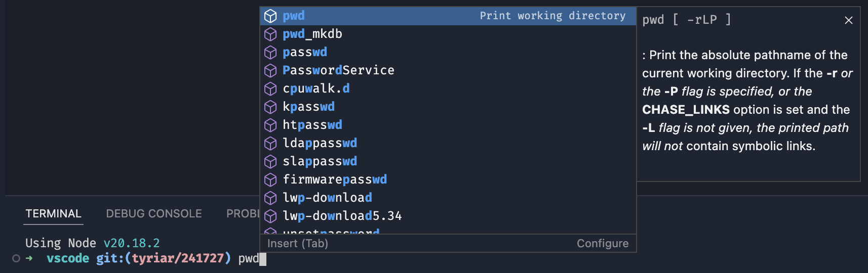This screenshot has width=868, height=273.
Task: Click the terminal input after pwd
Action: coord(263,259)
